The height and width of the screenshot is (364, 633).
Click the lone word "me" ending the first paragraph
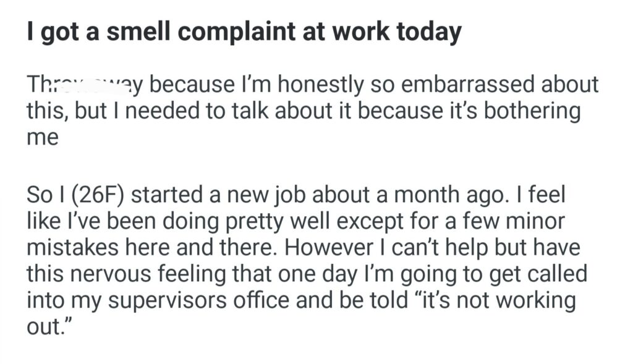click(42, 137)
